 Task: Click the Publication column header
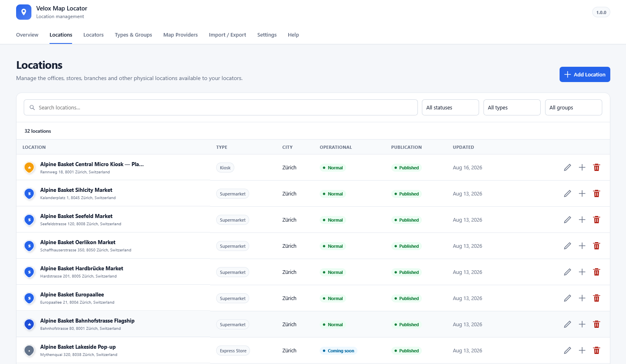pyautogui.click(x=407, y=147)
